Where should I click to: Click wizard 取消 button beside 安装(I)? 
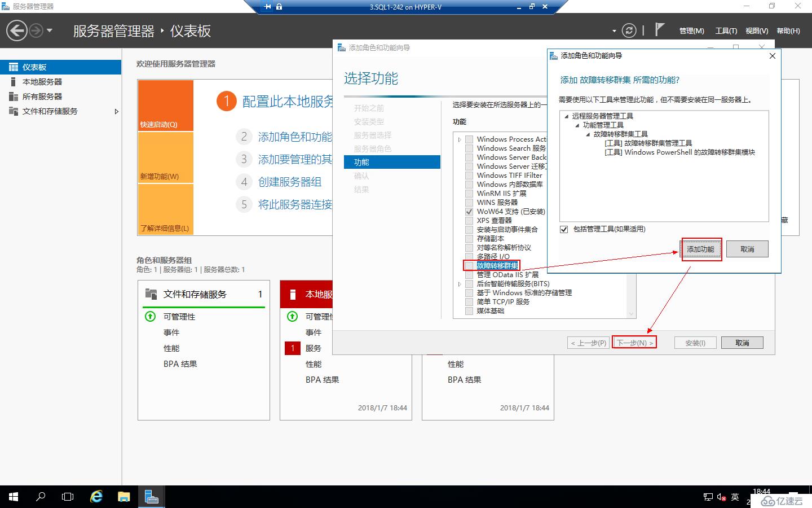point(742,343)
